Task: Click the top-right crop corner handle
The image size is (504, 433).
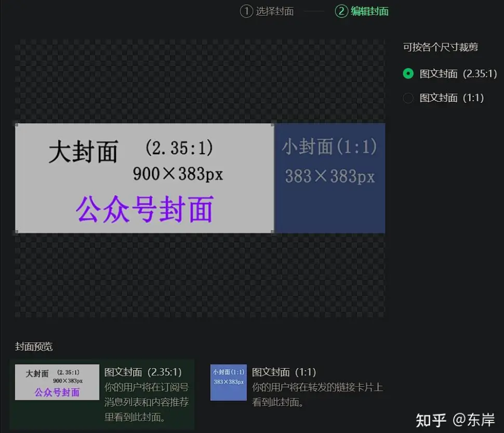Action: 273,125
